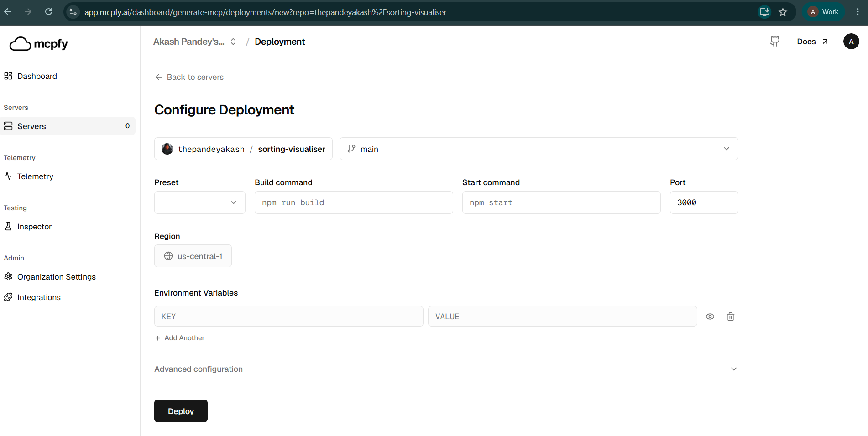
Task: Open the Inspector testing page
Action: [34, 227]
